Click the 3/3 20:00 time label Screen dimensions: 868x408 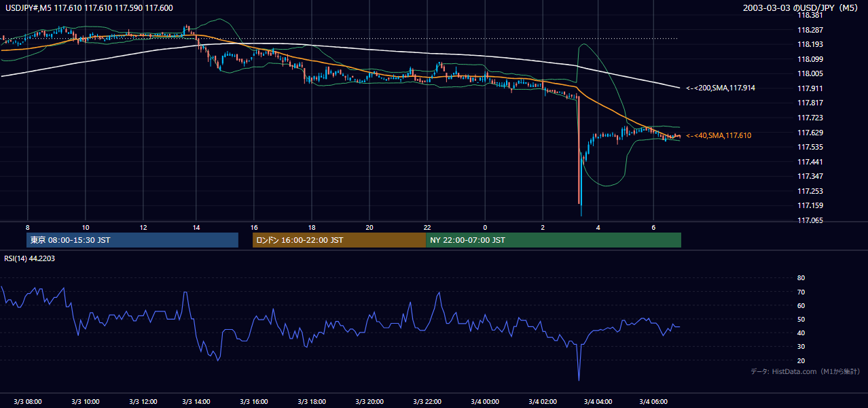pos(370,402)
